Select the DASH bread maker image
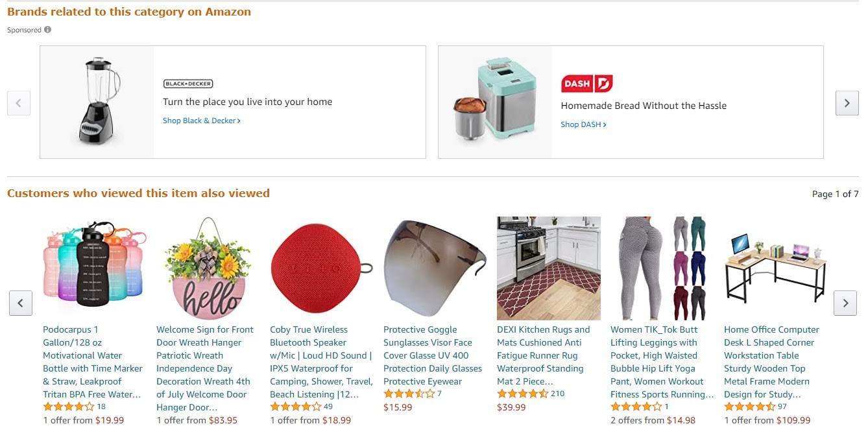The width and height of the screenshot is (868, 437). point(494,102)
